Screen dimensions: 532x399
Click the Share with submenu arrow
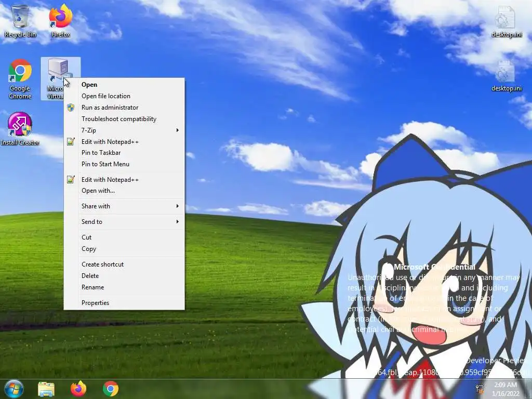coord(178,206)
